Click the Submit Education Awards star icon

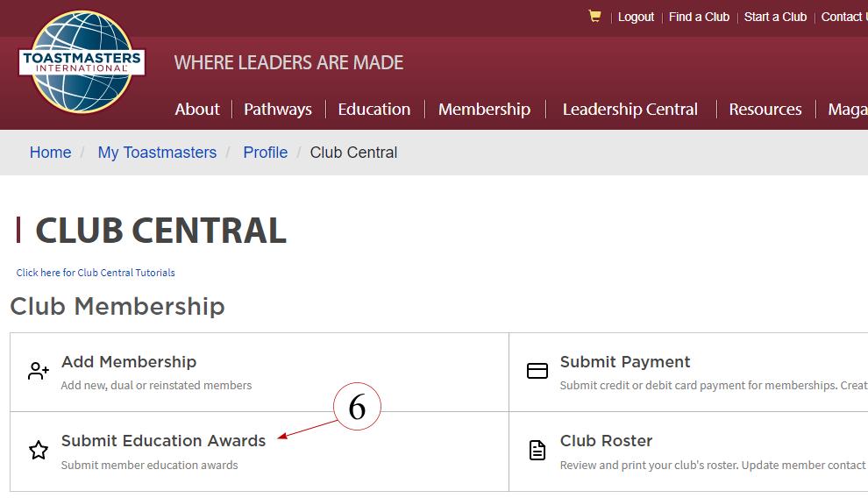click(x=39, y=450)
